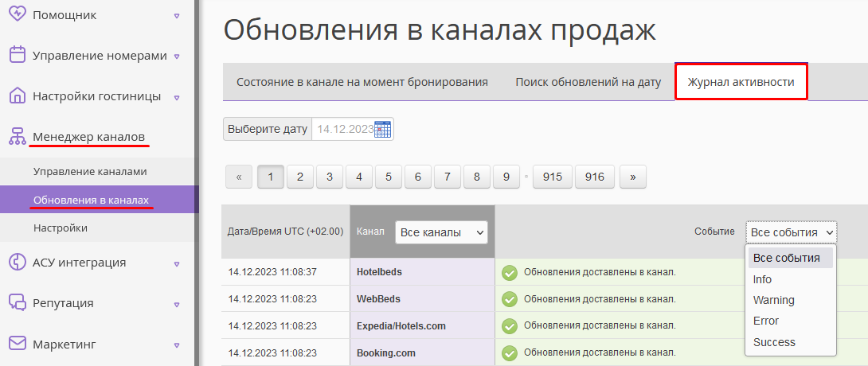Go to page 5
The image size is (868, 366).
(389, 177)
